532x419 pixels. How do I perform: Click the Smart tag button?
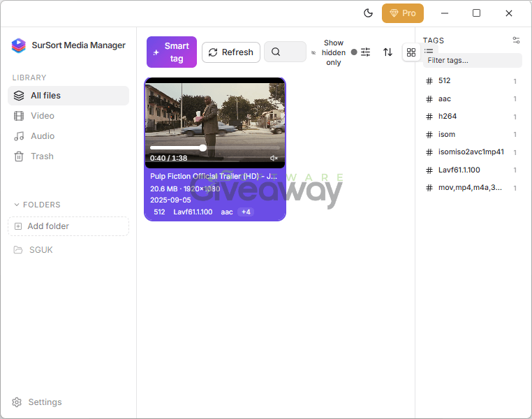pos(172,52)
